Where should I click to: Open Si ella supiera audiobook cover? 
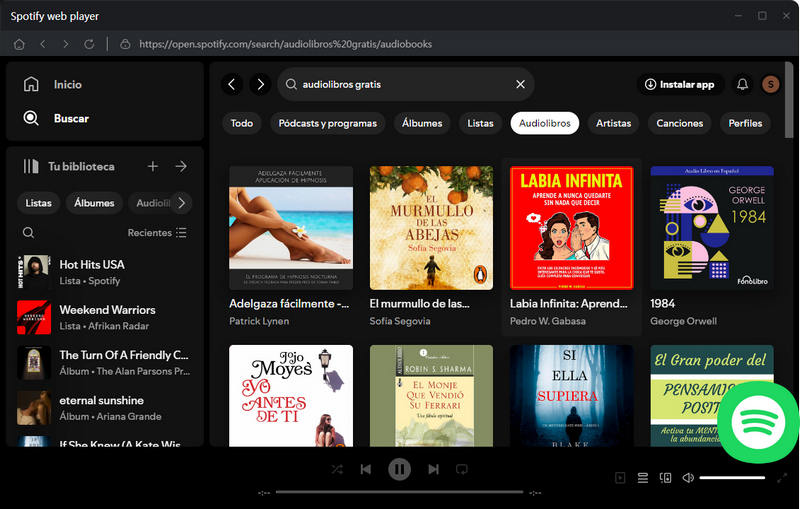pos(571,396)
